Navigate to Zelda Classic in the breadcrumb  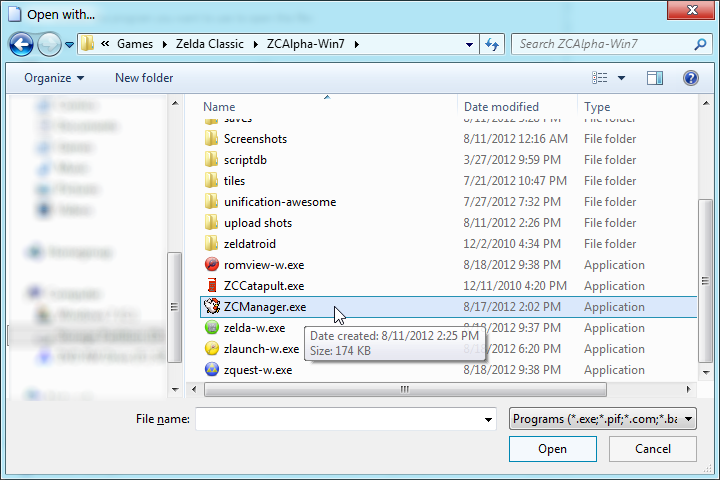[x=210, y=44]
